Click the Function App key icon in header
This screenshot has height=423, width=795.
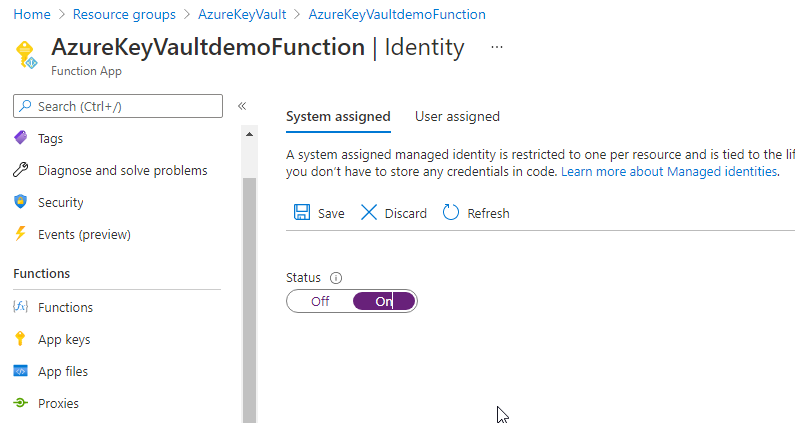pos(26,55)
